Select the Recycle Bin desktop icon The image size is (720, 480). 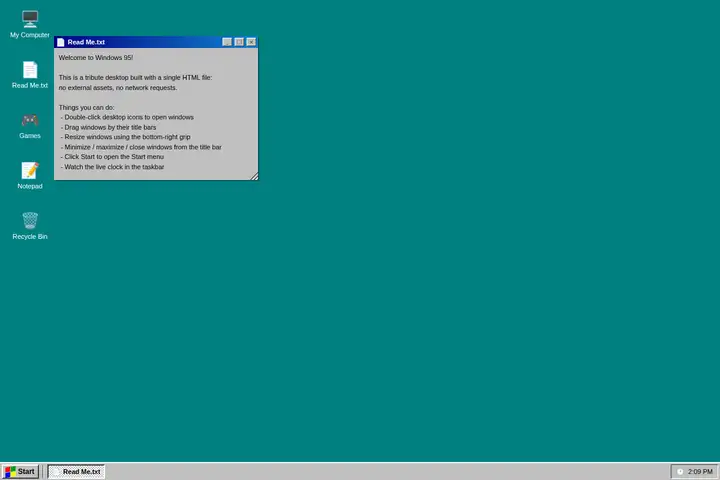click(x=30, y=226)
